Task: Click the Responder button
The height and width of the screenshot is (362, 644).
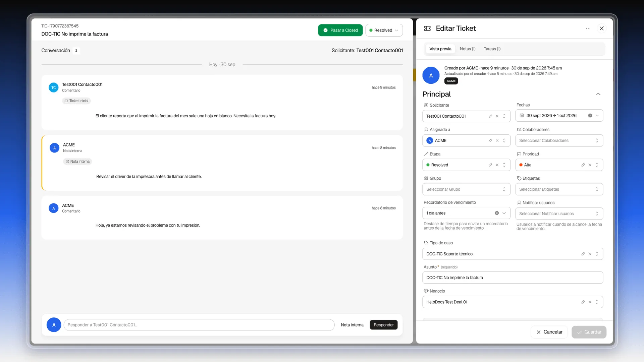Action: 384,325
